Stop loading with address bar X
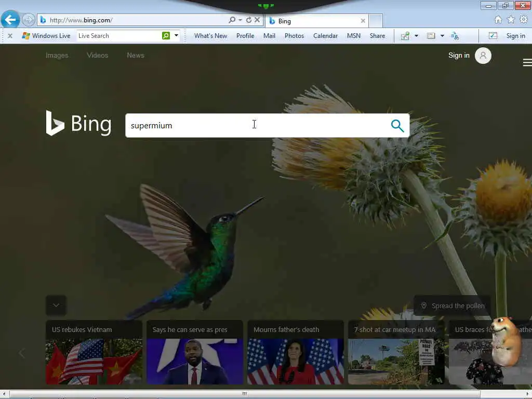 tap(257, 20)
